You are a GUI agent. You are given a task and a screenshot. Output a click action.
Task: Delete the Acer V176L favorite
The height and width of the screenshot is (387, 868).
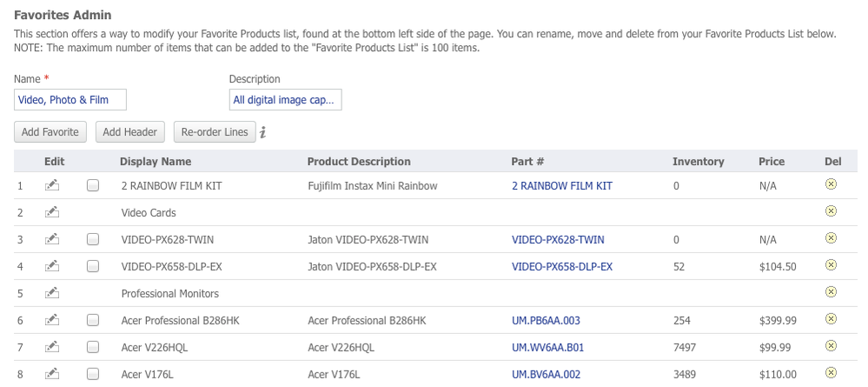click(830, 373)
